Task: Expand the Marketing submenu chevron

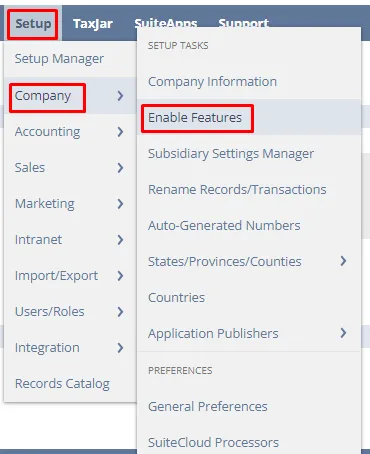Action: 120,204
